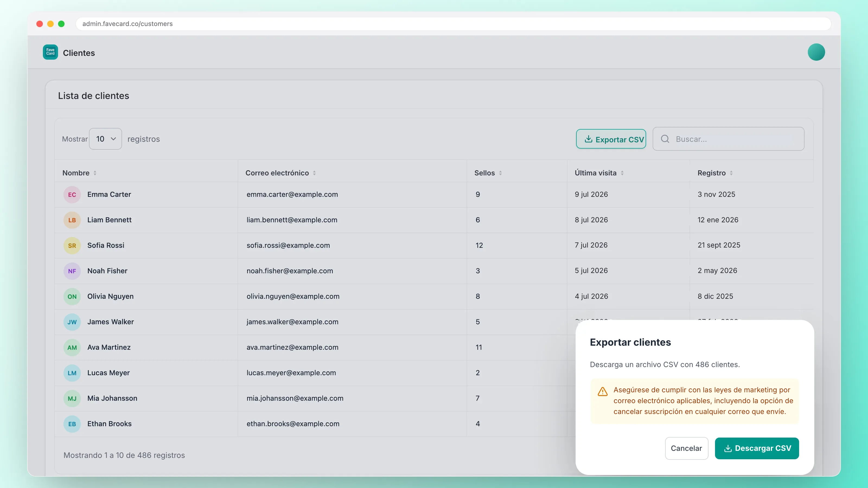Click last visit date '9 jul 2026'

[x=591, y=194]
